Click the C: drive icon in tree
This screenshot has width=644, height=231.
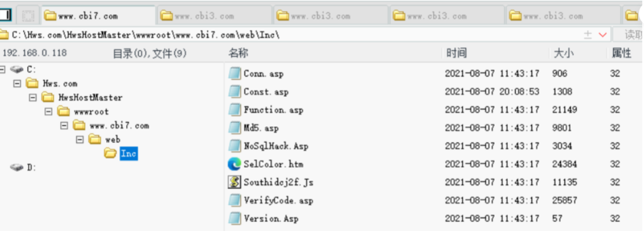(x=16, y=69)
